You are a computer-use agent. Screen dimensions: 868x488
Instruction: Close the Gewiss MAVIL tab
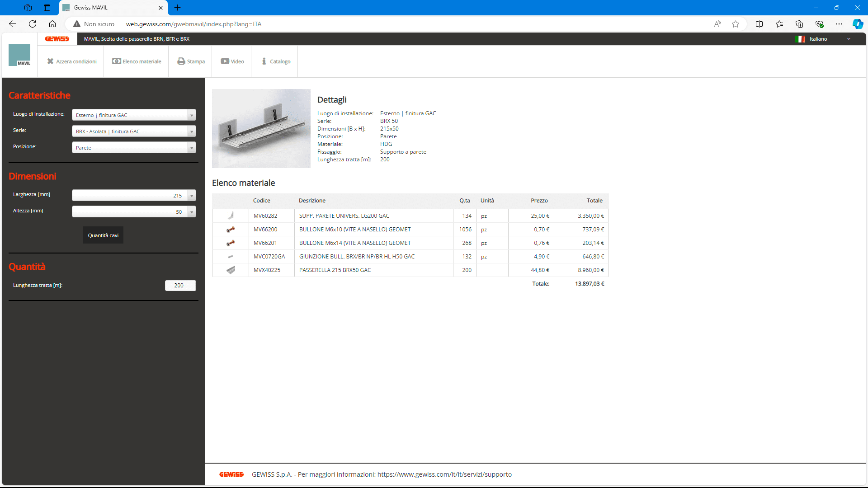coord(160,8)
